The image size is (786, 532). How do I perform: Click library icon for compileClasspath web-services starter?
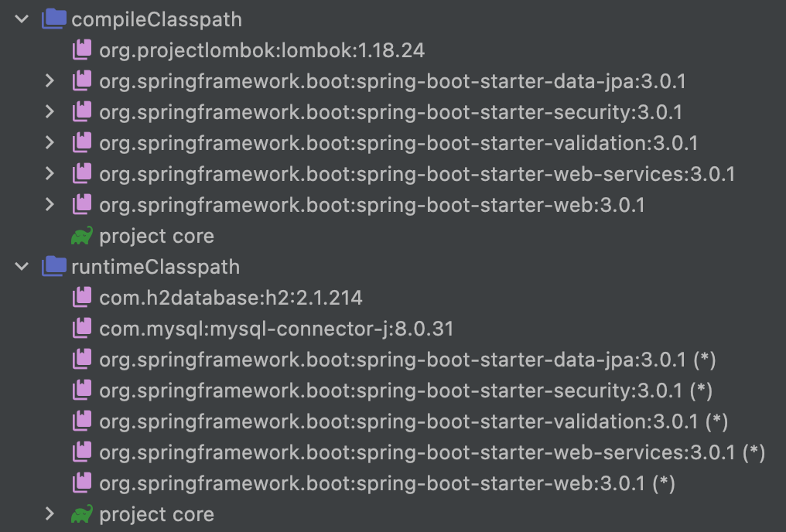pos(82,174)
